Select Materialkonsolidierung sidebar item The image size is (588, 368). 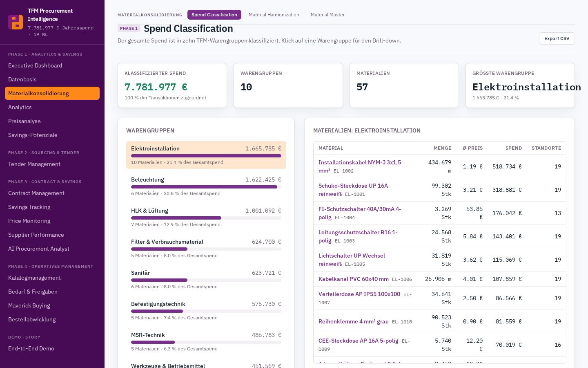coord(52,93)
